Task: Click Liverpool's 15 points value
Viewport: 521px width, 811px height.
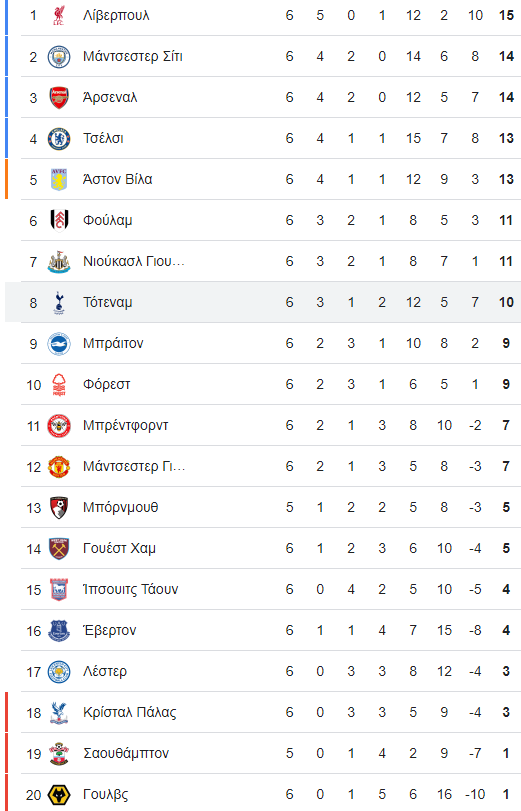Action: [x=506, y=16]
